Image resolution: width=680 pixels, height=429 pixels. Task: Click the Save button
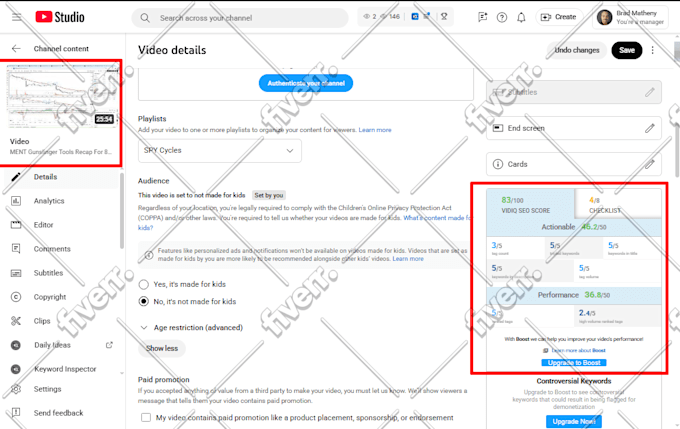(x=627, y=50)
